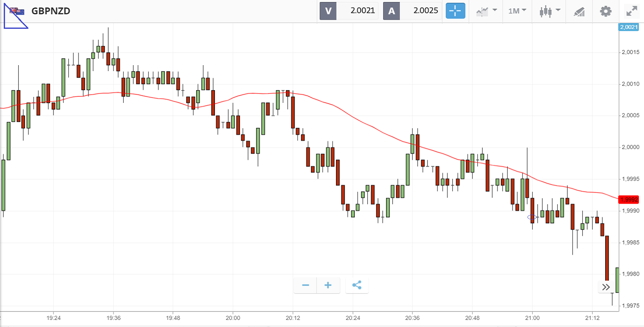
Task: Open the indicators dropdown
Action: [486, 11]
